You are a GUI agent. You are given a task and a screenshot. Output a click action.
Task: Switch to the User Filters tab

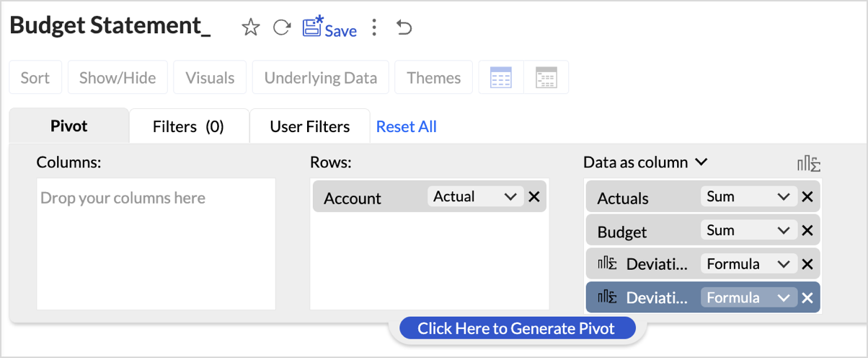pyautogui.click(x=309, y=127)
